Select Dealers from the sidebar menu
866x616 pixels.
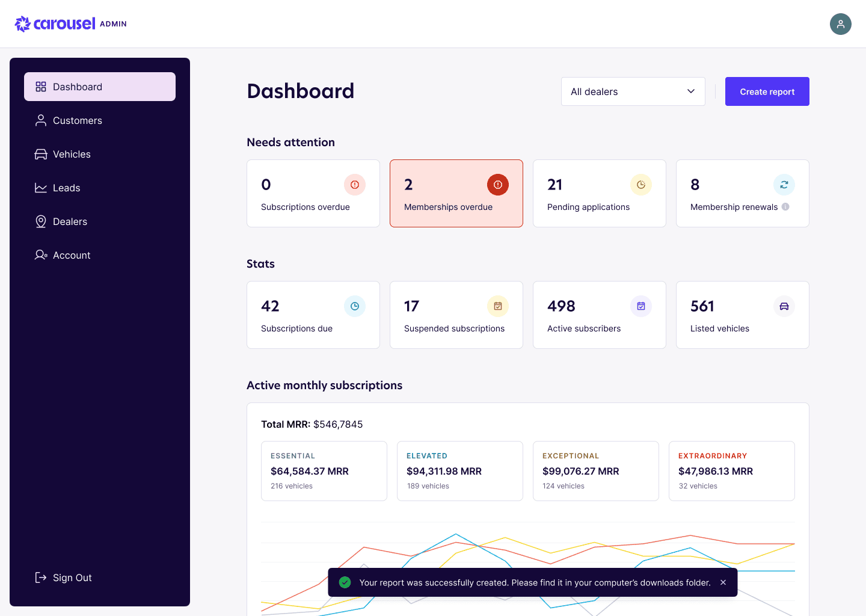(70, 221)
